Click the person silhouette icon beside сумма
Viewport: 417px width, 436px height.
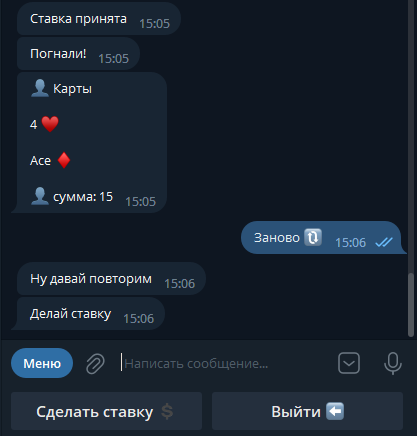(40, 196)
